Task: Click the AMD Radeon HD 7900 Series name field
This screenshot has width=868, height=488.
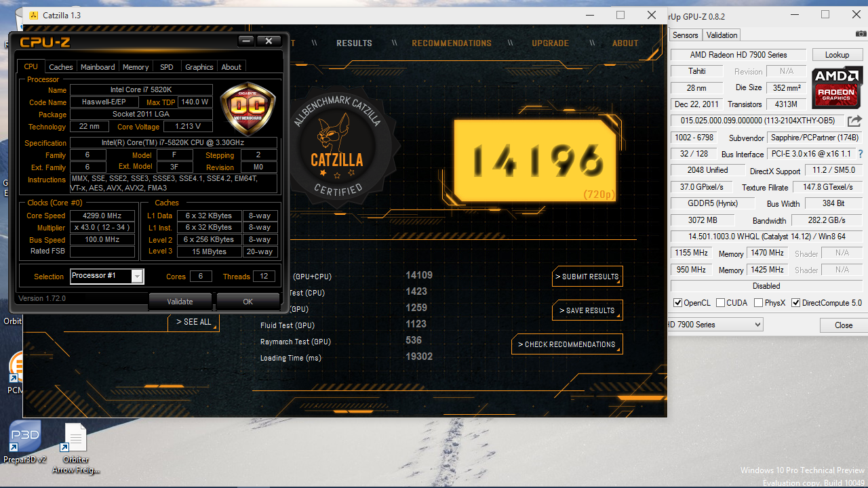Action: pos(738,55)
